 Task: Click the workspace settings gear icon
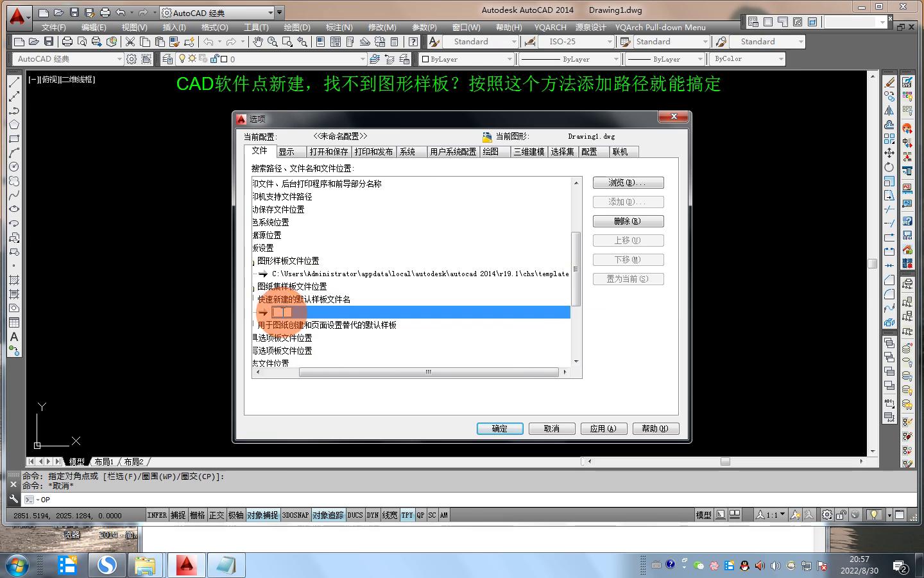tap(132, 59)
